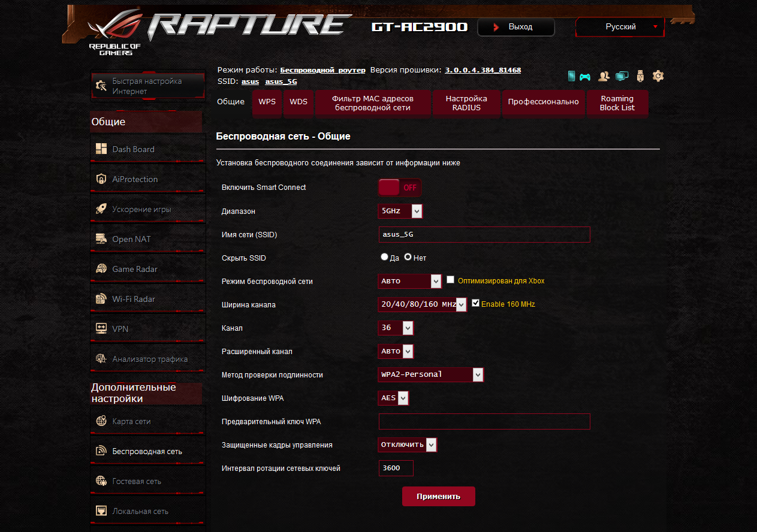This screenshot has height=532, width=757.
Task: Open the Open NAT page
Action: coord(147,240)
